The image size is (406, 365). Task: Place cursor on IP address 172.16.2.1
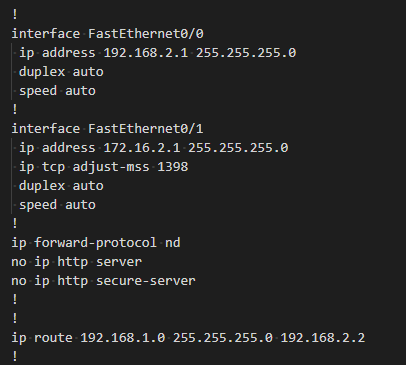tap(142, 148)
